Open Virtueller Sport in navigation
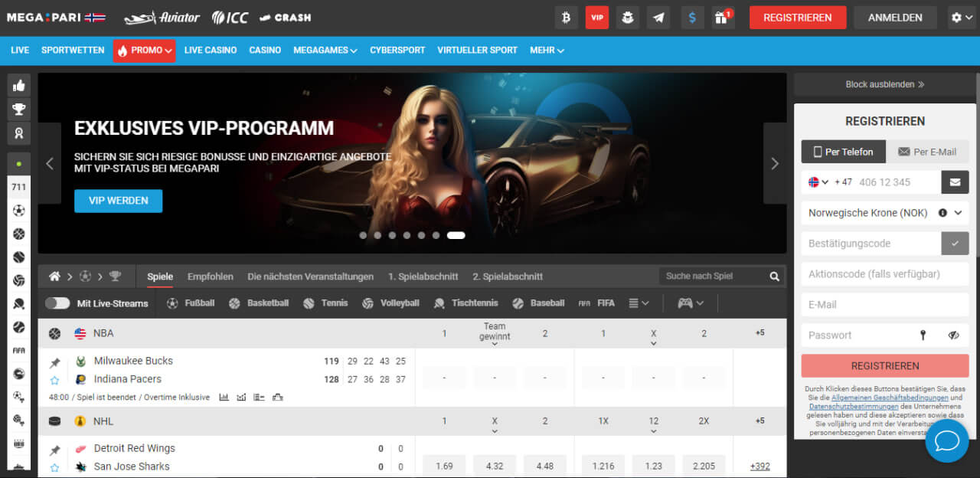Screen dimensions: 980x478 [x=478, y=51]
